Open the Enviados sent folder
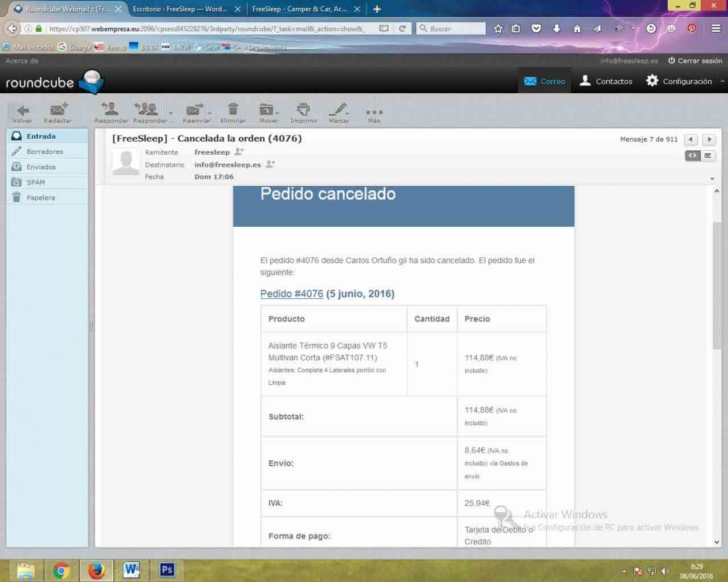 click(x=47, y=167)
